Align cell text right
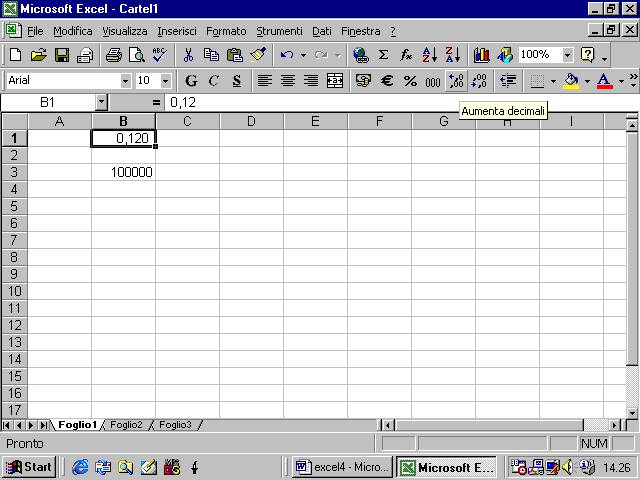The width and height of the screenshot is (640, 480). 311,80
